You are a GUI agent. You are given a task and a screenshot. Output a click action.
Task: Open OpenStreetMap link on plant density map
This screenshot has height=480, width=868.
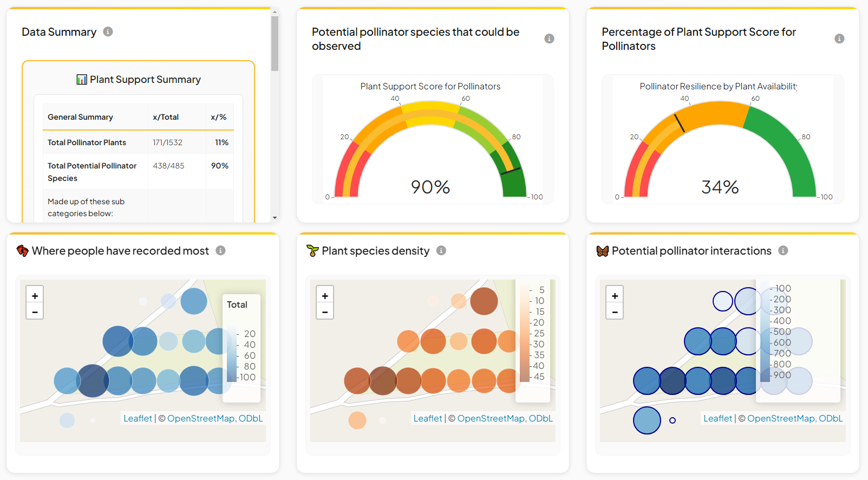click(491, 418)
